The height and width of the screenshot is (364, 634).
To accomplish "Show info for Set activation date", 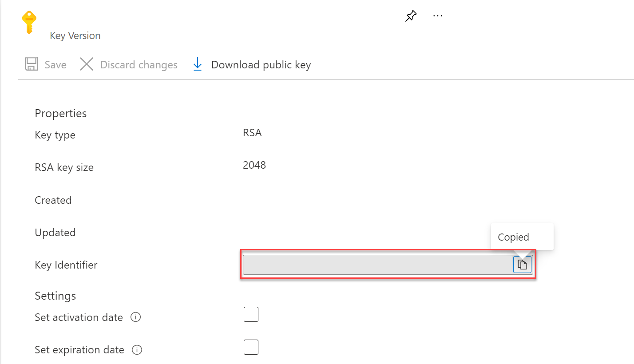I will pos(136,317).
